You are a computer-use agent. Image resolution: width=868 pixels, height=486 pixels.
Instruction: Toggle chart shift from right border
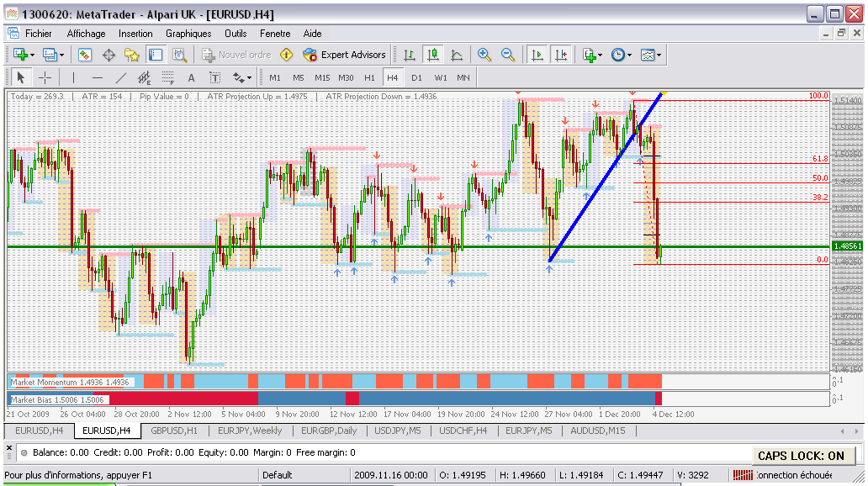tap(560, 55)
